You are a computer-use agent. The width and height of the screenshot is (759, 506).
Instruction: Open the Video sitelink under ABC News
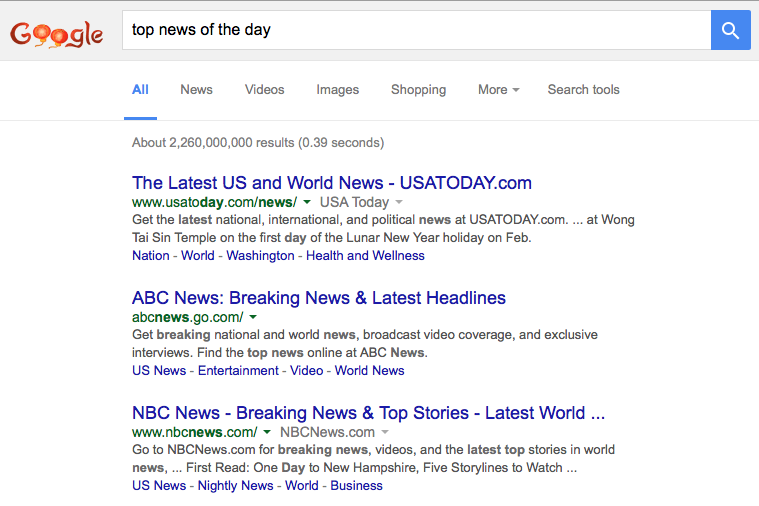306,370
